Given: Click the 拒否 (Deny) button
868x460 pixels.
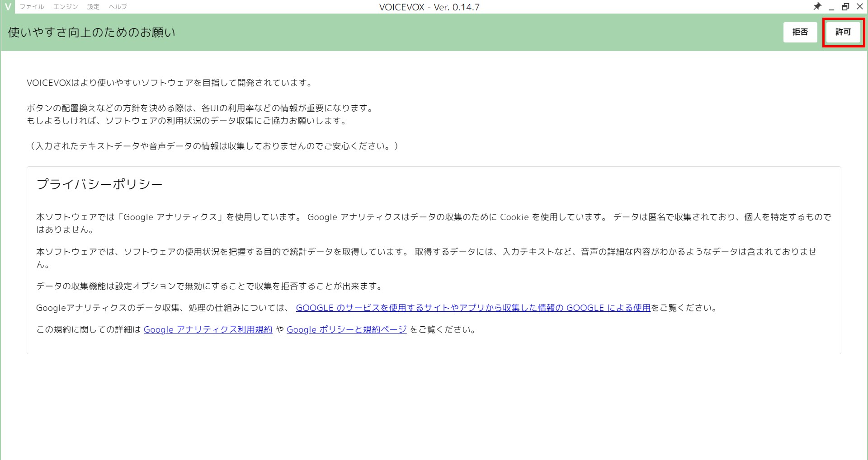Looking at the screenshot, I should click(800, 32).
